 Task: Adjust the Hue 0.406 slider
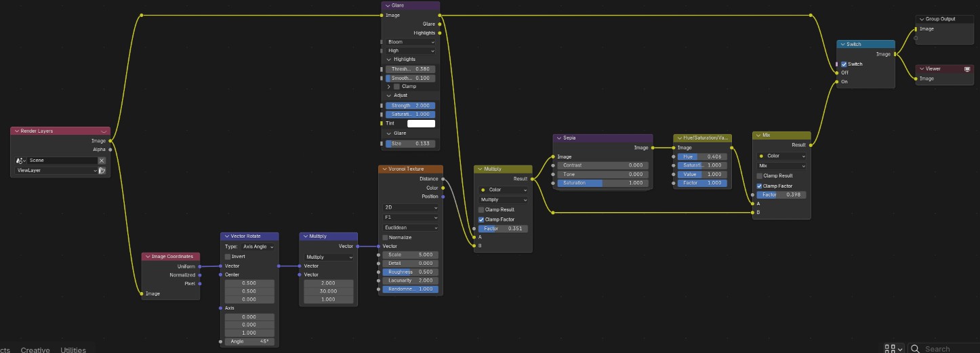pos(702,157)
